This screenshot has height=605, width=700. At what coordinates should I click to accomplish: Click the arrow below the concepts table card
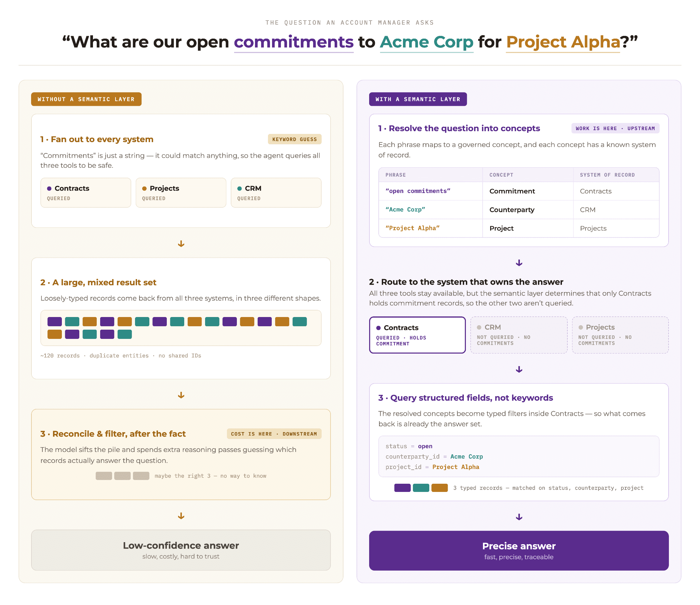[x=519, y=263]
